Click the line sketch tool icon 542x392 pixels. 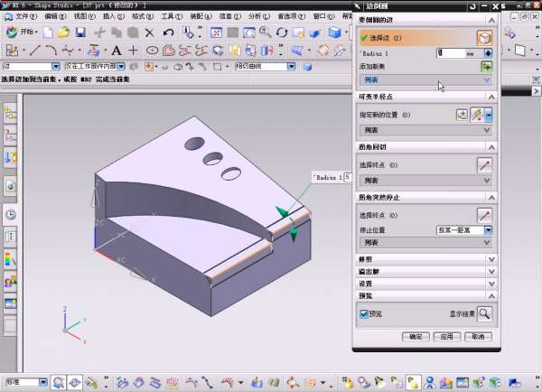coord(34,50)
